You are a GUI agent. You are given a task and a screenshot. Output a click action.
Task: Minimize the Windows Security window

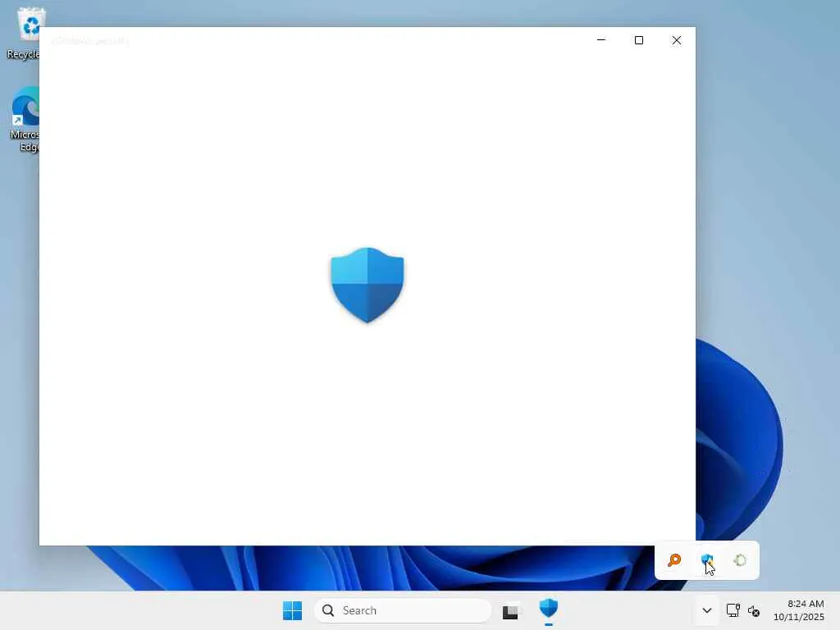coord(601,40)
